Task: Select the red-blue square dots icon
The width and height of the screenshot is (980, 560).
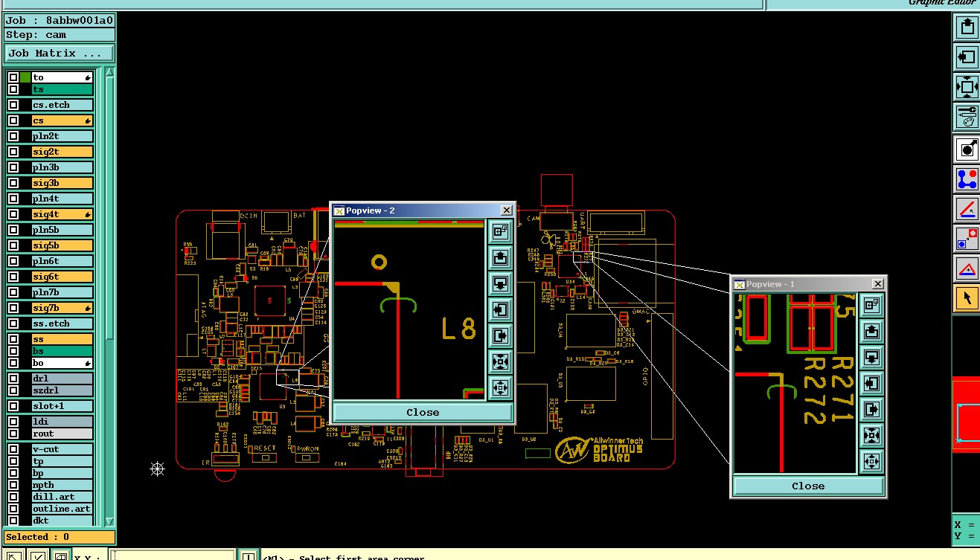Action: point(967,239)
